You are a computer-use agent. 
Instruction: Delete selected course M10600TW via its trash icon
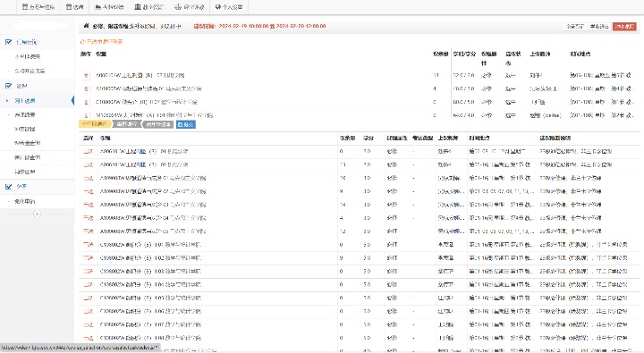click(x=86, y=115)
